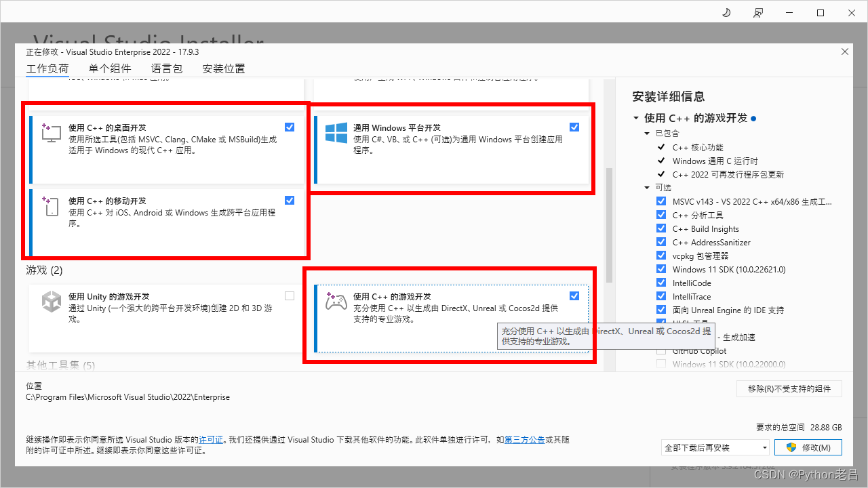Uncheck 使用 C++ 的游戏开发 workload
The height and width of the screenshot is (488, 868).
click(x=574, y=296)
